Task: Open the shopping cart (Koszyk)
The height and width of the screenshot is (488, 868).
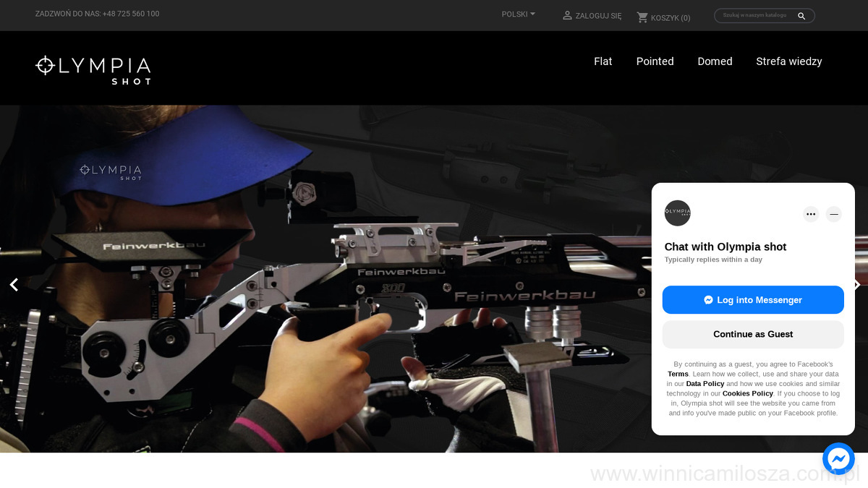Action: pyautogui.click(x=663, y=17)
